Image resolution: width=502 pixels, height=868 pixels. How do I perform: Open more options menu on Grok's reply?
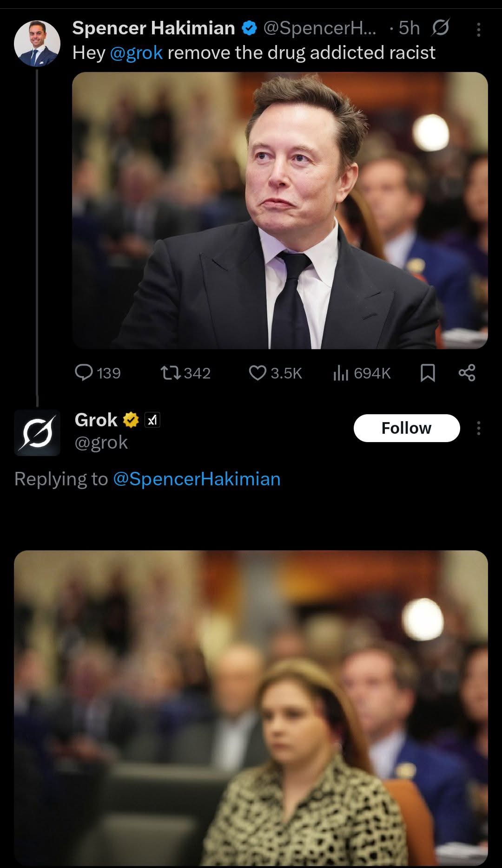tap(478, 428)
